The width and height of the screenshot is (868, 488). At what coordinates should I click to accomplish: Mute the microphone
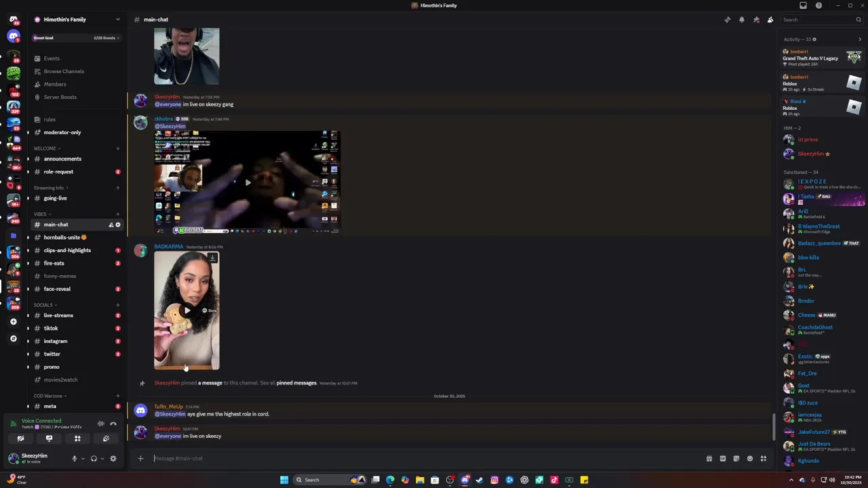coord(75,459)
